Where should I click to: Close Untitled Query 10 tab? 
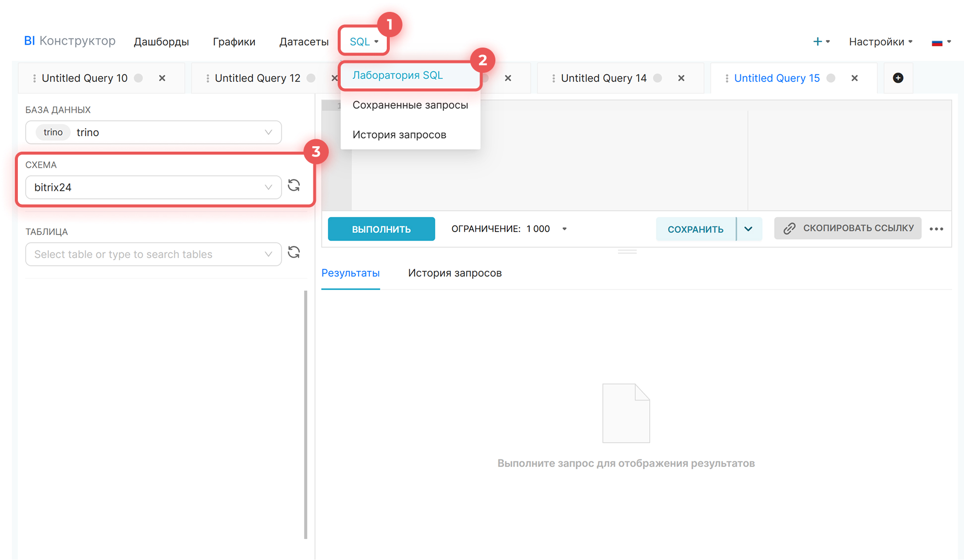(x=162, y=78)
